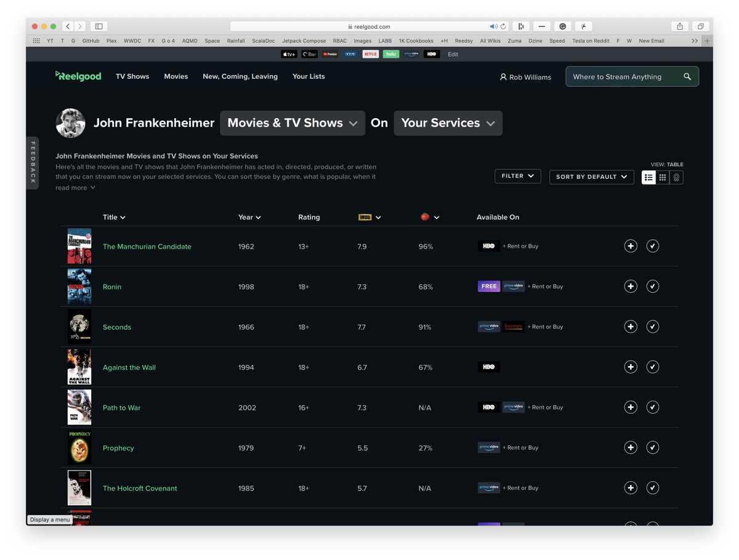Open The Manchurian Candidate title link

(x=147, y=246)
